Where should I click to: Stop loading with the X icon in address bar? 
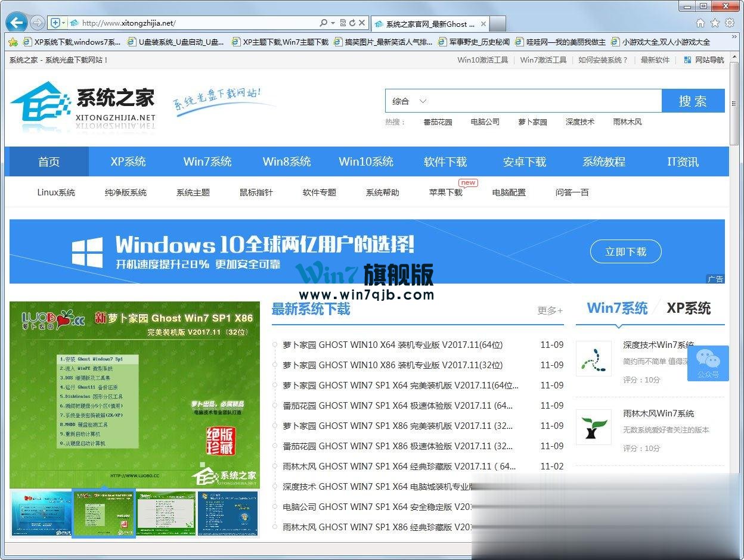[362, 23]
